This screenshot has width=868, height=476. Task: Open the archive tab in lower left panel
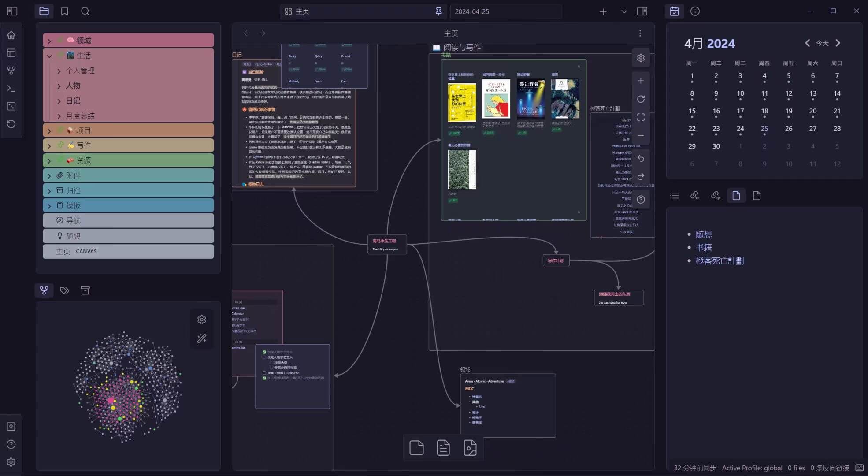tap(85, 290)
